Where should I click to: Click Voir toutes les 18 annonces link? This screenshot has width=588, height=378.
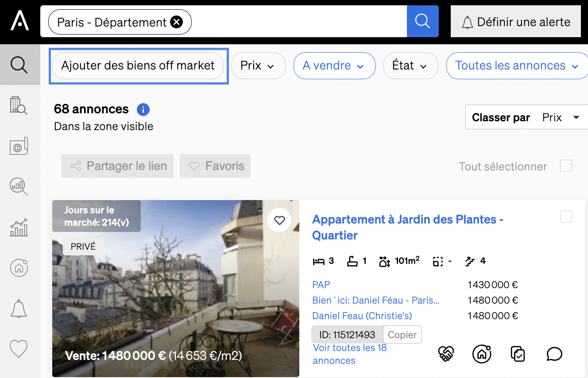(350, 354)
